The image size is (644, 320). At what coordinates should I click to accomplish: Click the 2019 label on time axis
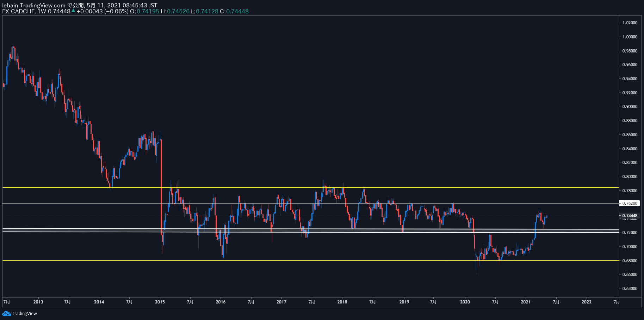coord(404,302)
